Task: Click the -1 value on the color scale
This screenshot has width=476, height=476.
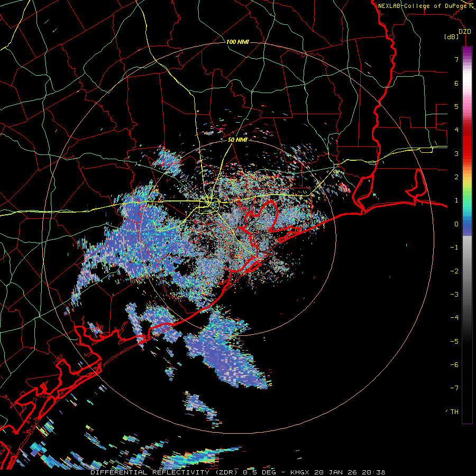Action: point(454,248)
